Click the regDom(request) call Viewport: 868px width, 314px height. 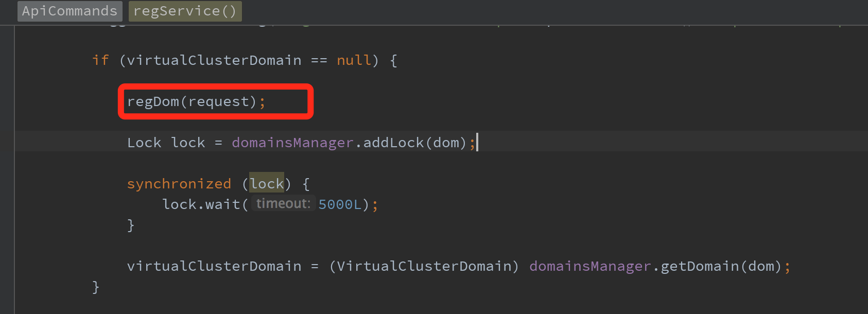click(192, 101)
